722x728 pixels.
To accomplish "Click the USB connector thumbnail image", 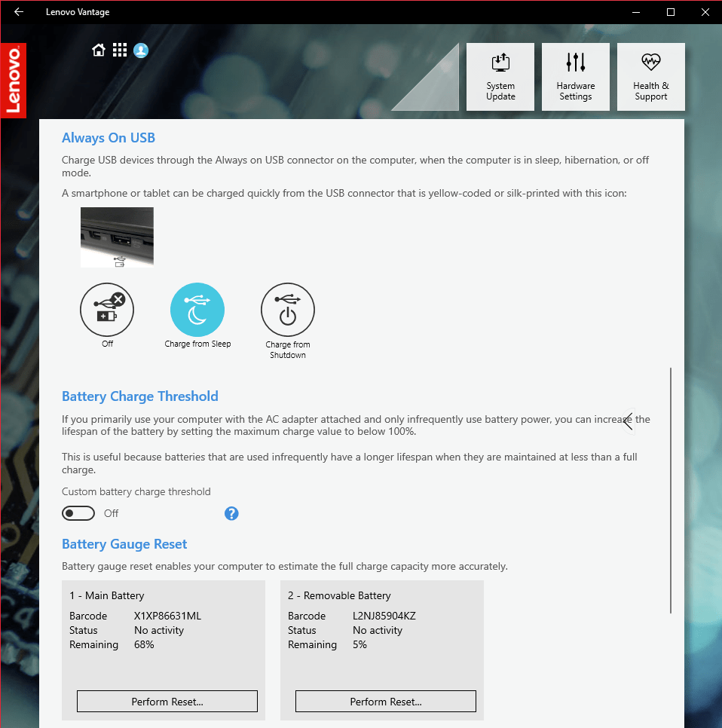I will pos(117,237).
